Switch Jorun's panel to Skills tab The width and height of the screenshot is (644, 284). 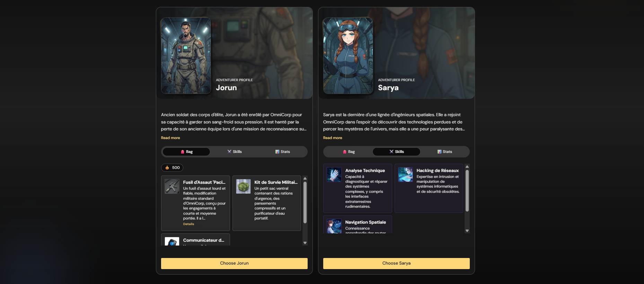click(x=235, y=152)
